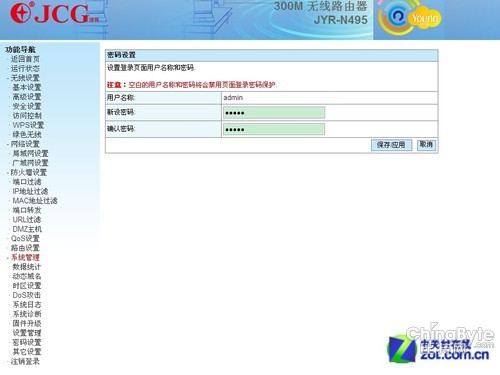The image size is (500, 375).
Task: Click the 保存/应用 button
Action: (391, 145)
